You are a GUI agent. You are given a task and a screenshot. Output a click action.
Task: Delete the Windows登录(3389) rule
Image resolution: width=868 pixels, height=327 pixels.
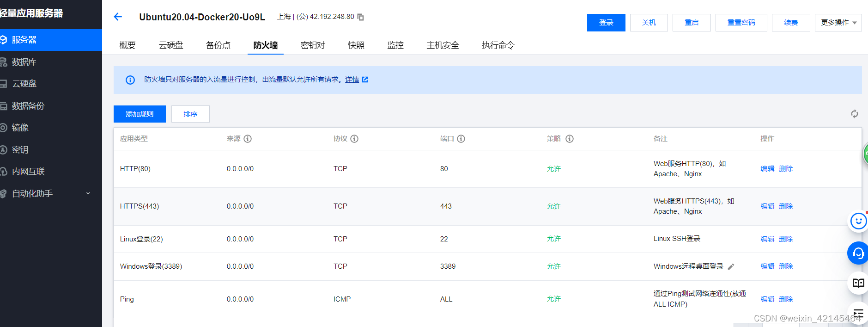pos(786,266)
